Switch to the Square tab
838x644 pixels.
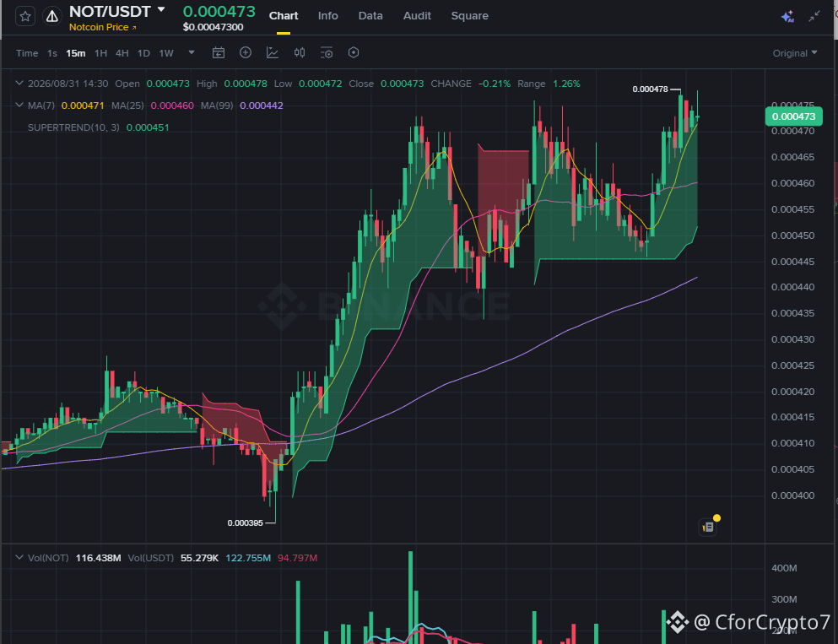(x=469, y=16)
